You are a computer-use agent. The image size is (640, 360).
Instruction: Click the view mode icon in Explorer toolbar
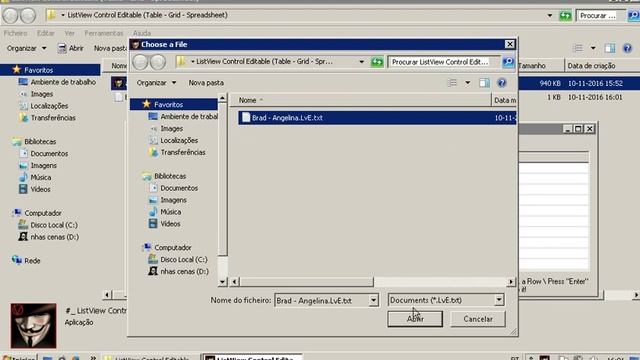578,48
